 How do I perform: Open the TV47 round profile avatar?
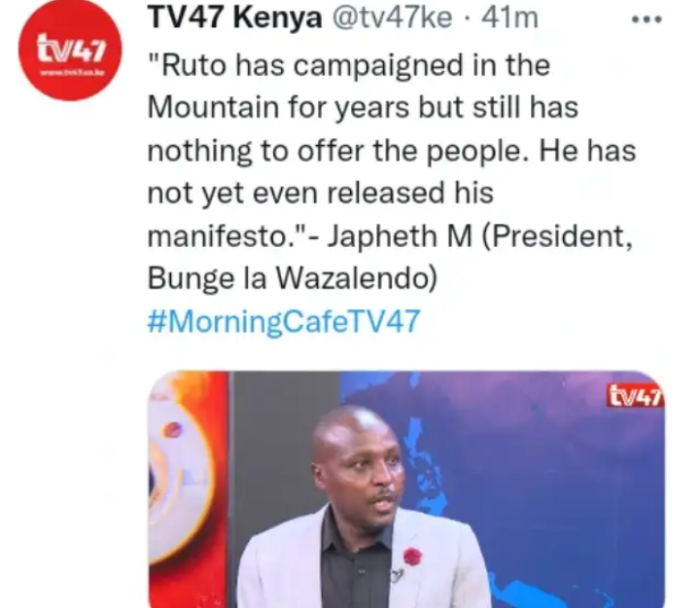click(70, 50)
